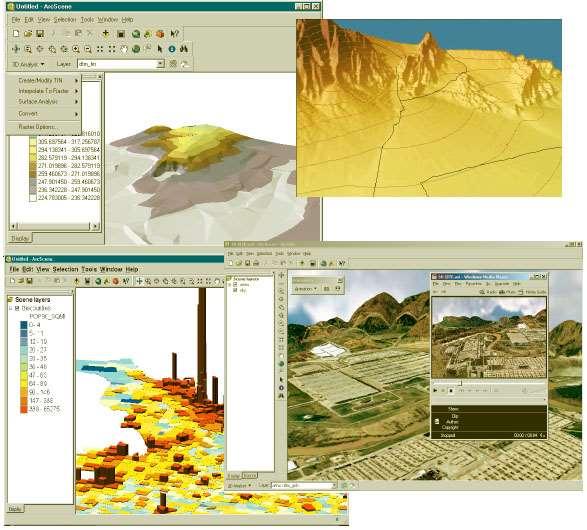
Task: Click seek slider thumb in Windows Media Player
Action: 461,383
